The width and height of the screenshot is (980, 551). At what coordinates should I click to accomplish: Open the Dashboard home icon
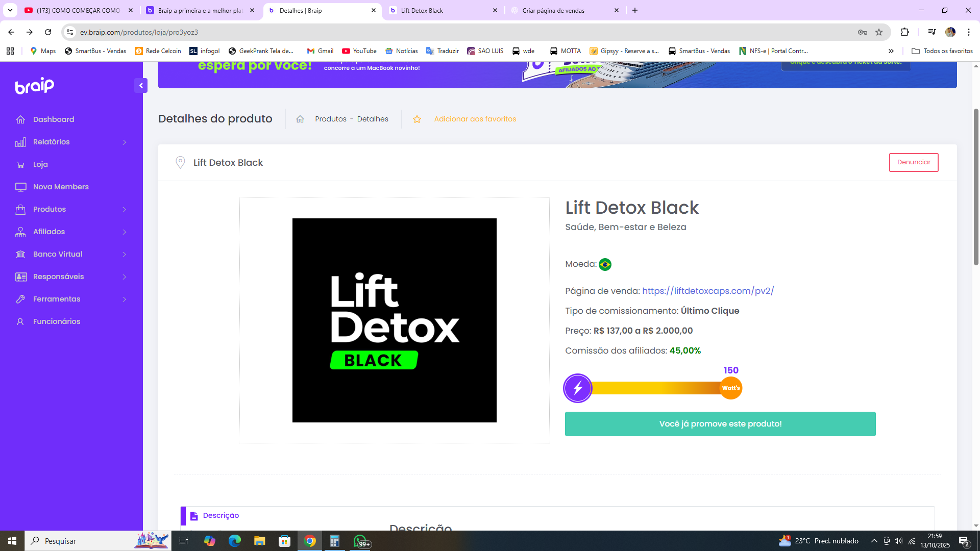[20, 119]
